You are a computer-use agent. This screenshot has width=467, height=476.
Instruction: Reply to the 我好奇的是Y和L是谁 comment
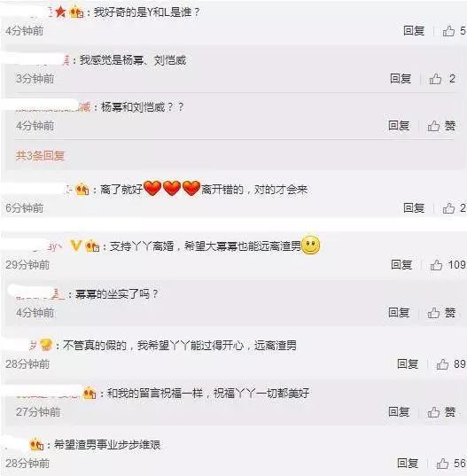tap(414, 31)
